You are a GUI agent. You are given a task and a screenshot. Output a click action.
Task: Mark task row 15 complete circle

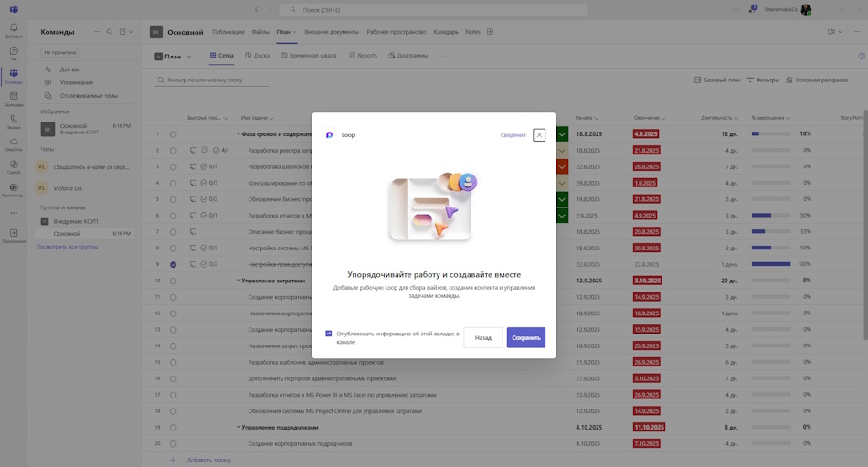[174, 362]
